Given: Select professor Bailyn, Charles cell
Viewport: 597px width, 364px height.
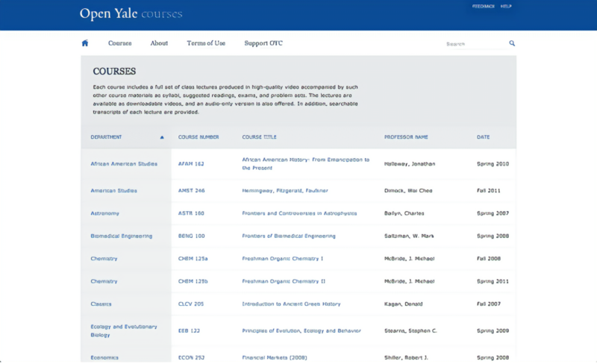Looking at the screenshot, I should click(x=404, y=213).
